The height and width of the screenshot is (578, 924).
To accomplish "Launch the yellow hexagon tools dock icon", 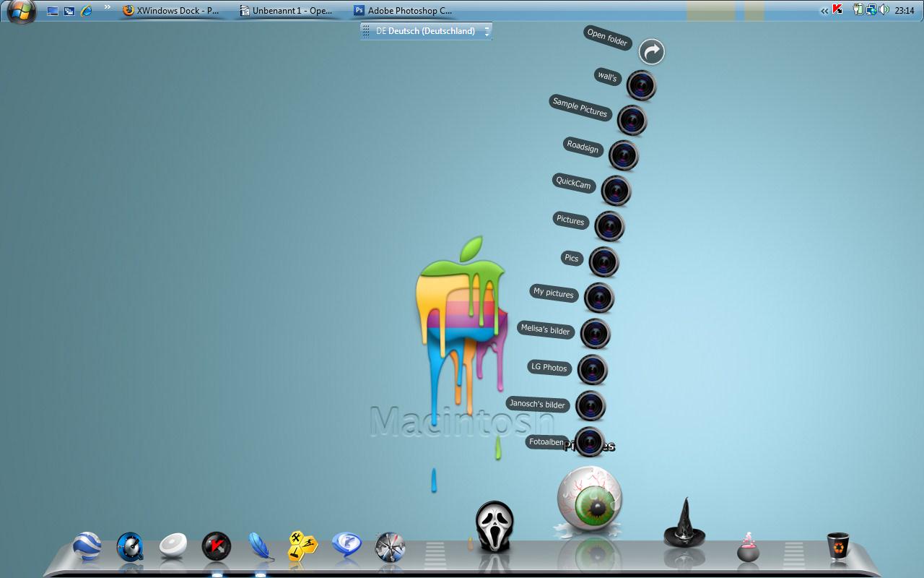I will [303, 546].
